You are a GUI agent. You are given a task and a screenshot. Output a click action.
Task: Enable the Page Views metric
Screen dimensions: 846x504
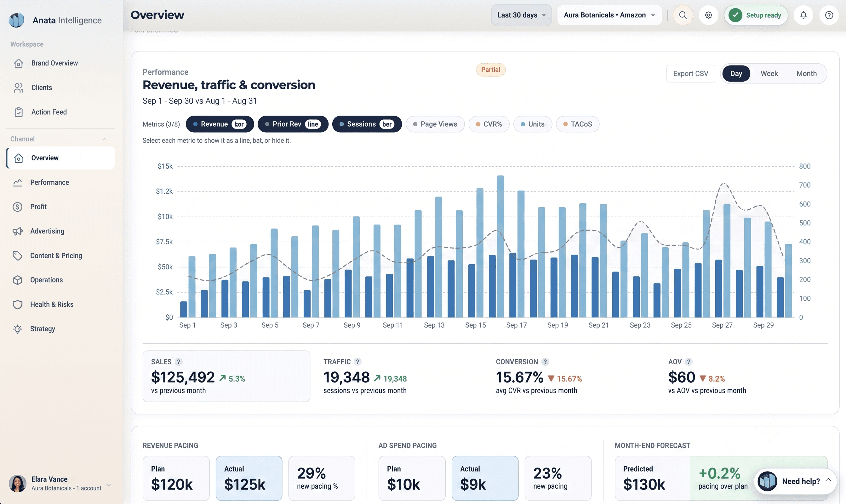point(435,124)
